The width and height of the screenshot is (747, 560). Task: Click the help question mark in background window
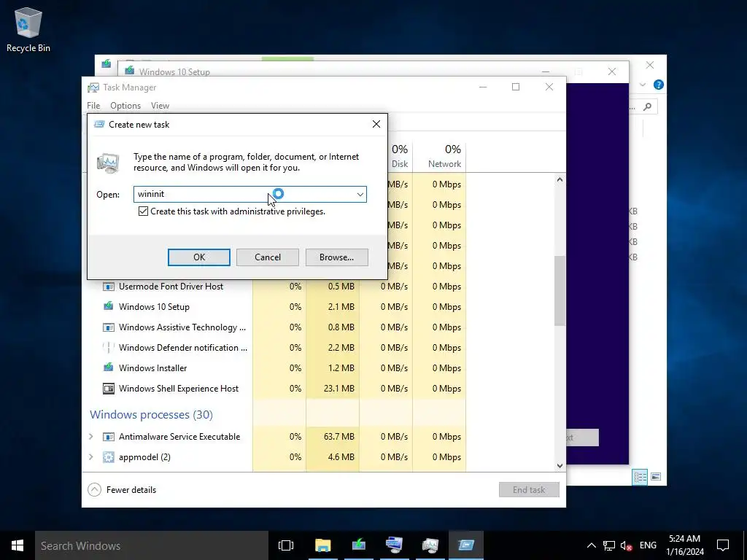(659, 85)
